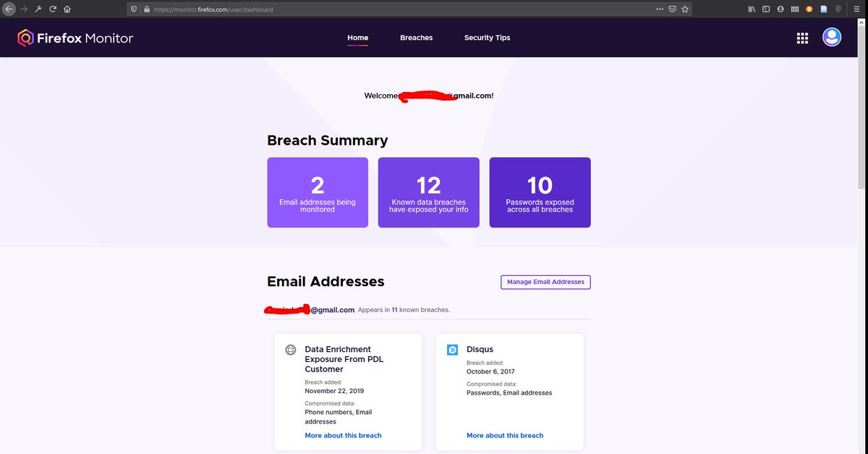
Task: Click the Manage Email Addresses button
Action: tap(545, 282)
